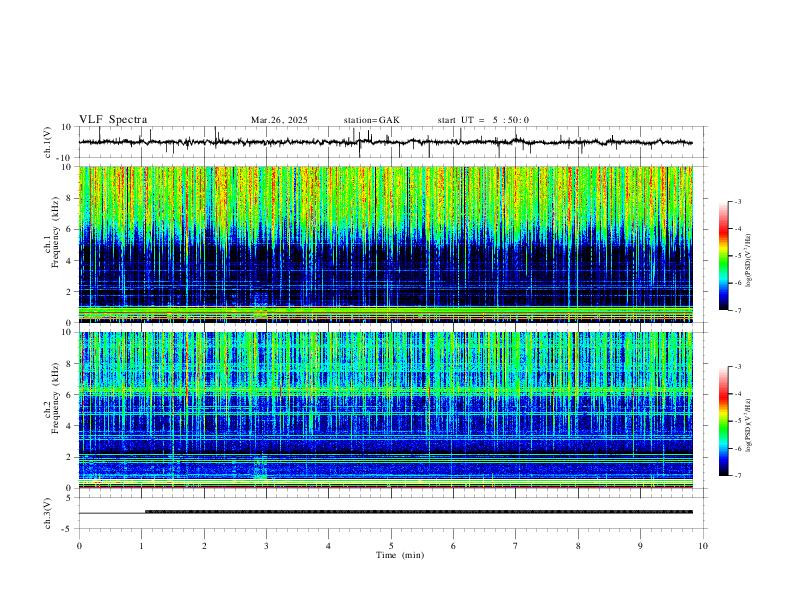The image size is (792, 612).
Task: Click the ch.1 voltage waveform trace panel
Action: (x=392, y=142)
